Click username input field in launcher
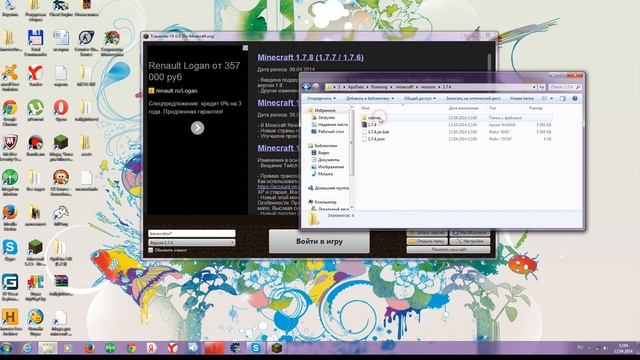 pos(192,233)
